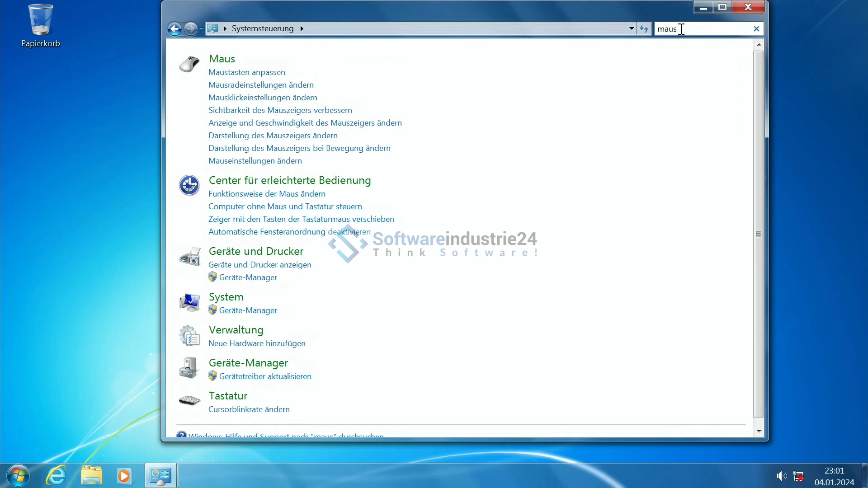Clear the search box with X
868x488 pixels.
[x=756, y=28]
